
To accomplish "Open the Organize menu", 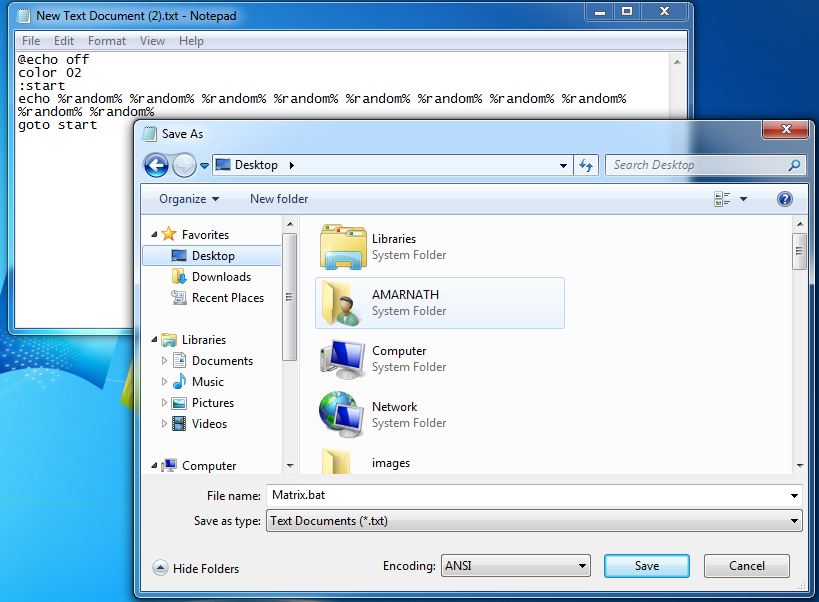I will pyautogui.click(x=189, y=199).
